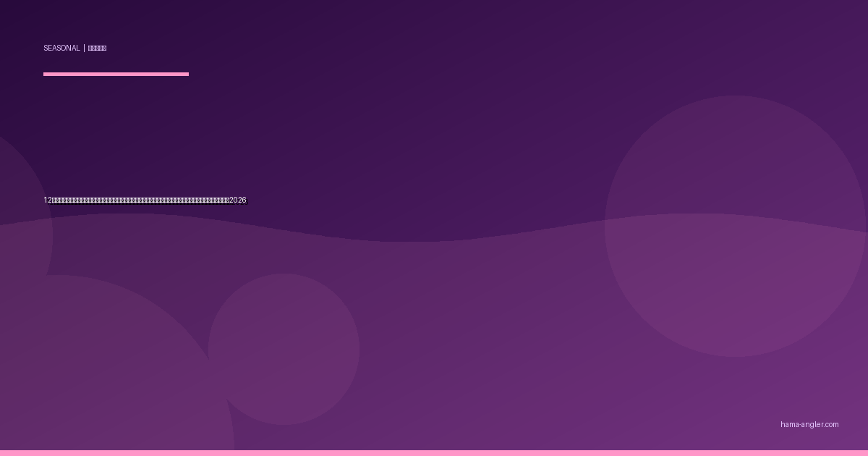Click the pink strip along the bottom edge
This screenshot has width=868, height=456.
[434, 453]
